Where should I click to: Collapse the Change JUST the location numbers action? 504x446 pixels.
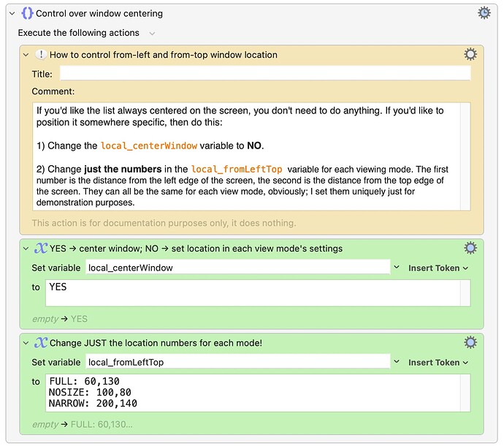26,343
